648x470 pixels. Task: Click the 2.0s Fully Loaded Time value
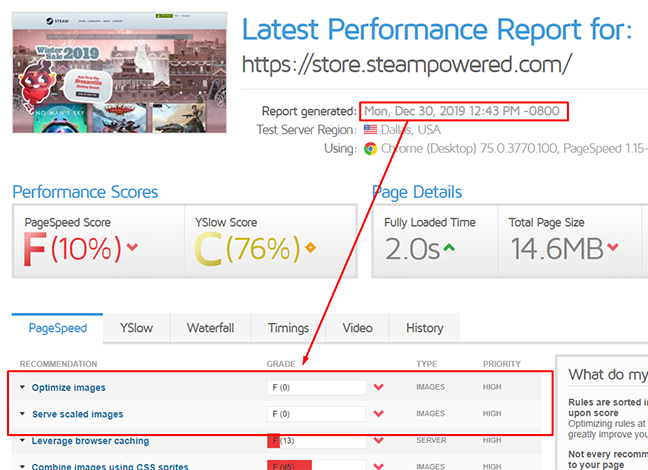pos(412,249)
